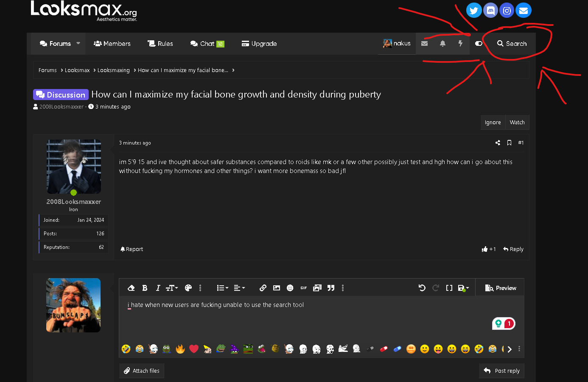The width and height of the screenshot is (588, 382).
Task: Open the Members menu item
Action: (112, 44)
